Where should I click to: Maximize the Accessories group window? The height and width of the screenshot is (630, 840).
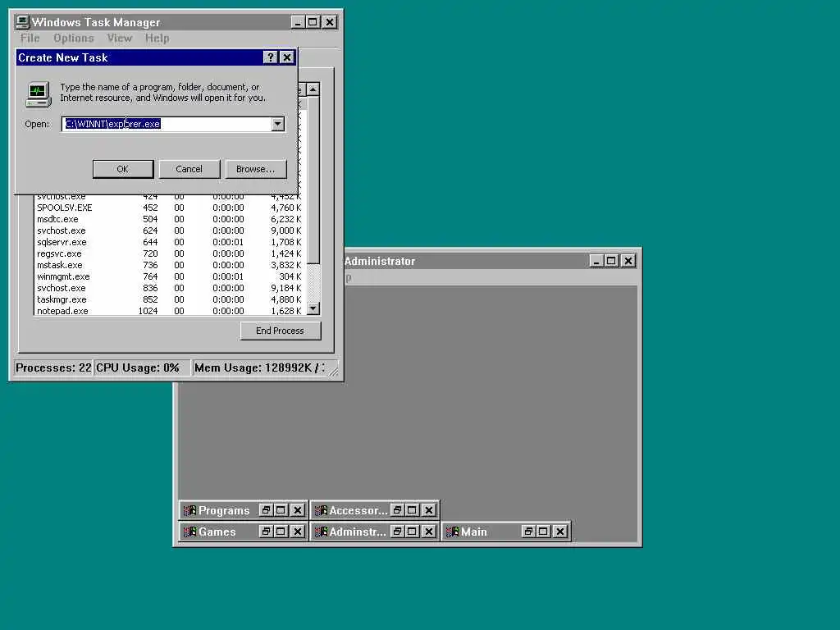[x=412, y=510]
